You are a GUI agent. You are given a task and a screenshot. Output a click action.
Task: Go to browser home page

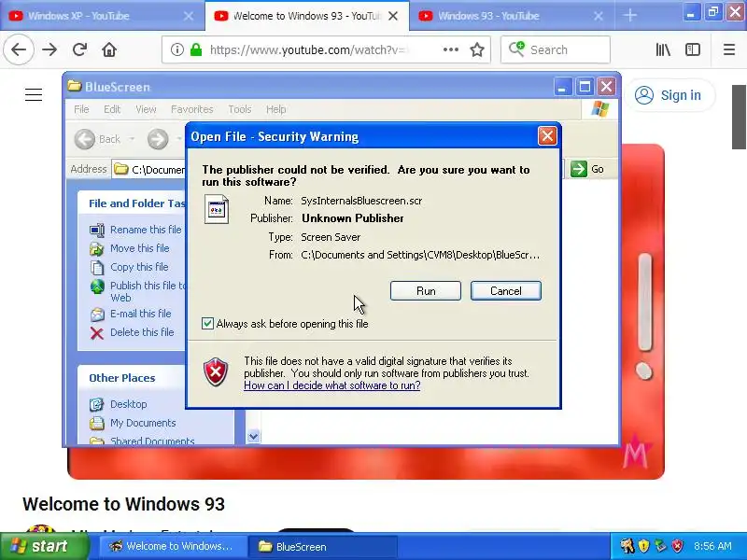pos(109,49)
